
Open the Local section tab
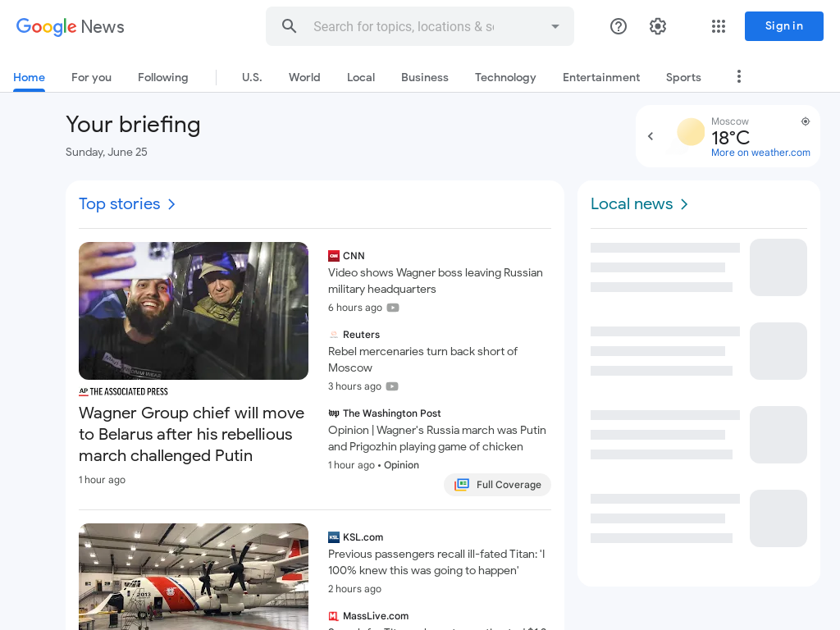[361, 77]
